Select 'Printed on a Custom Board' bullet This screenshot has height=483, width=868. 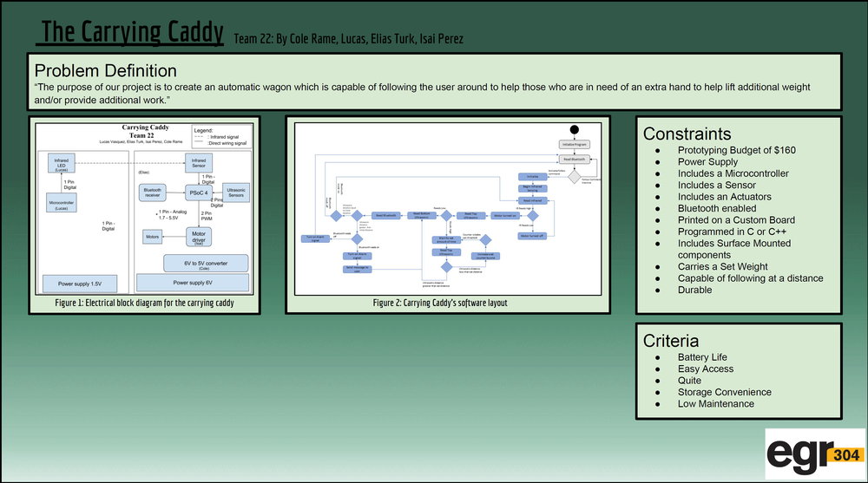tap(736, 219)
